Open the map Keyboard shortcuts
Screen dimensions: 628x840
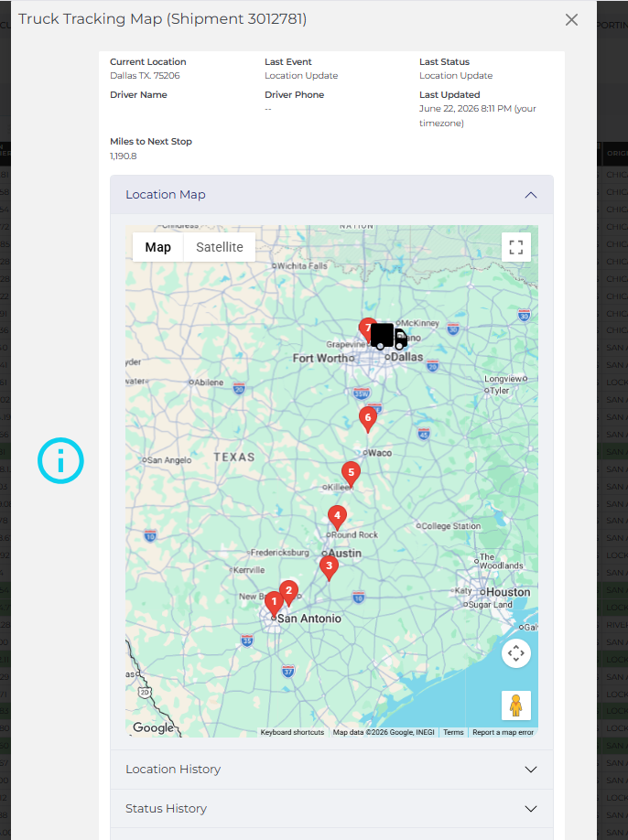coord(292,732)
